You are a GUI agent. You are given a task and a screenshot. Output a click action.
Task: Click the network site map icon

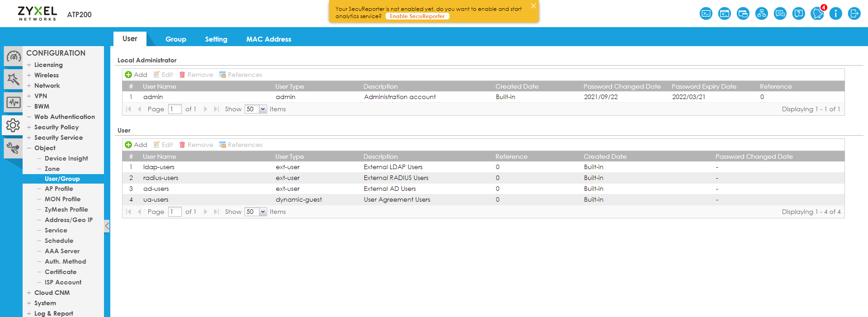coord(762,14)
